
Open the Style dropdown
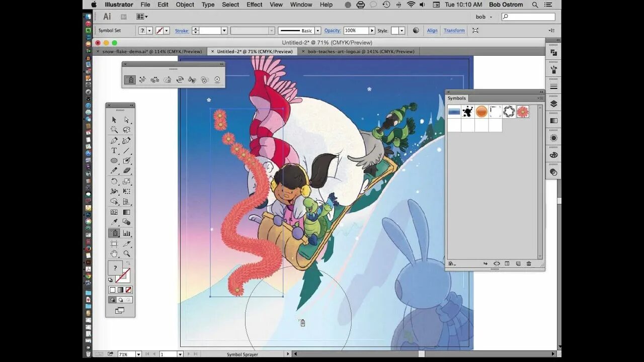[401, 31]
